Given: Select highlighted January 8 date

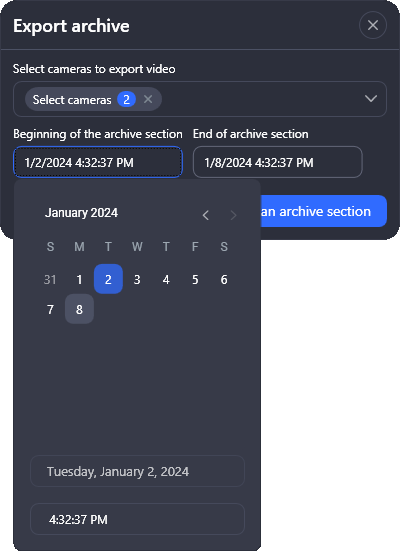Looking at the screenshot, I should click(x=79, y=309).
